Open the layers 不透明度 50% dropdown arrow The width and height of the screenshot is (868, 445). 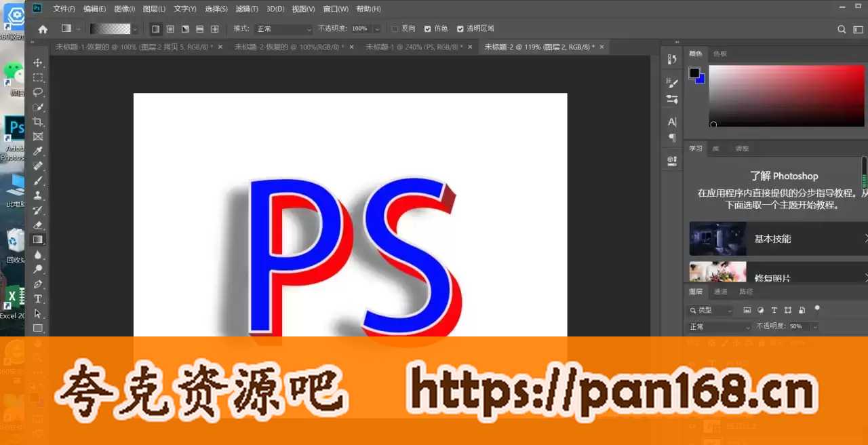814,326
